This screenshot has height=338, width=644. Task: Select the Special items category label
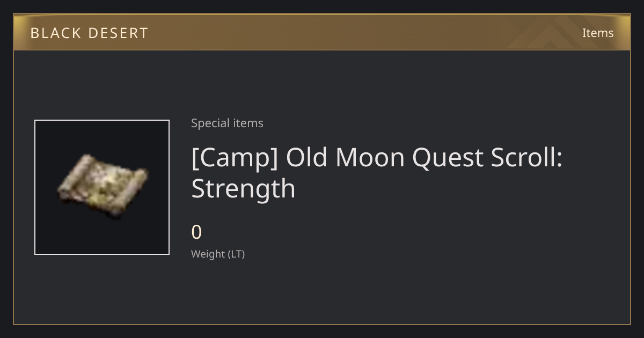[x=227, y=123]
